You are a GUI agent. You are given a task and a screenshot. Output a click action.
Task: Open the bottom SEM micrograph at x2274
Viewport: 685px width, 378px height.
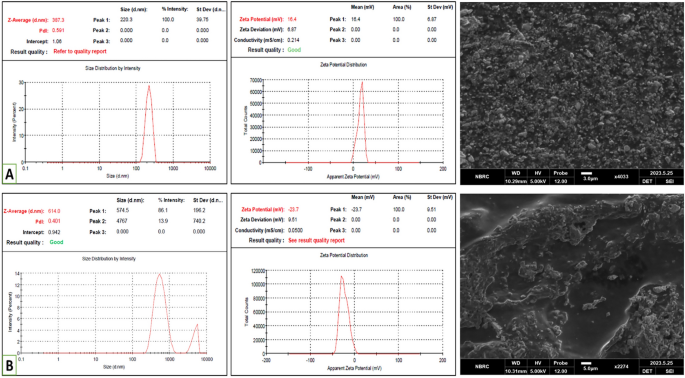tap(572, 277)
